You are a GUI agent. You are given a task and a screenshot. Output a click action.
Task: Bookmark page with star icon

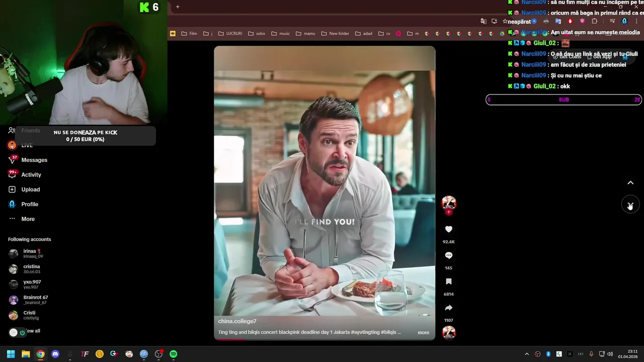click(x=505, y=21)
